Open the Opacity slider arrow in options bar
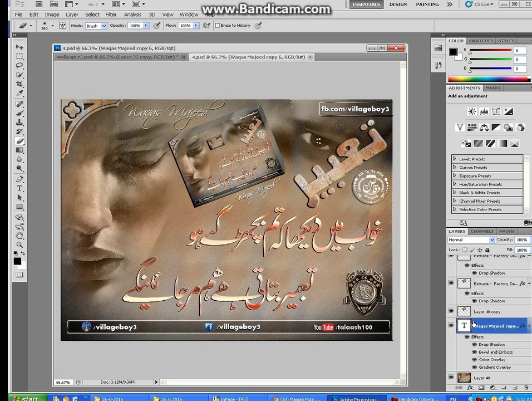532x401 pixels. click(x=146, y=26)
